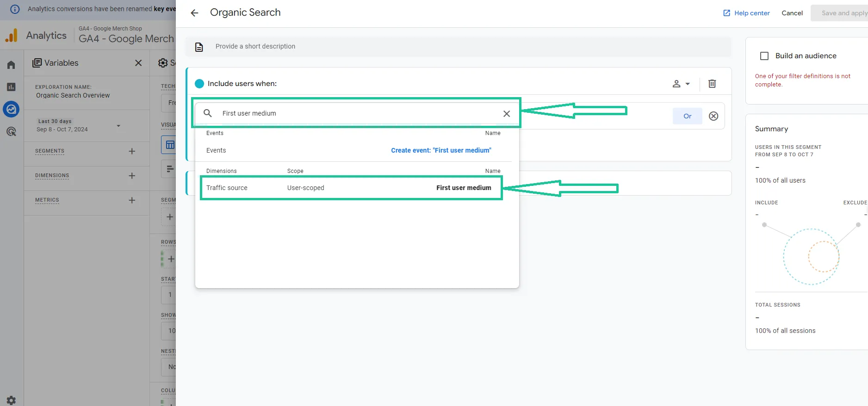868x406 pixels.
Task: Click the Events row label
Action: coord(216,150)
